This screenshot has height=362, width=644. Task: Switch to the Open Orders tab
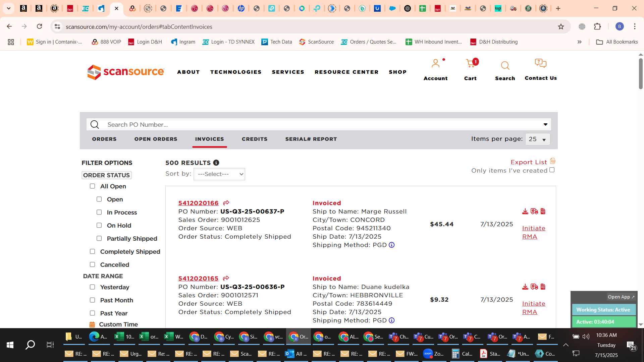point(156,139)
